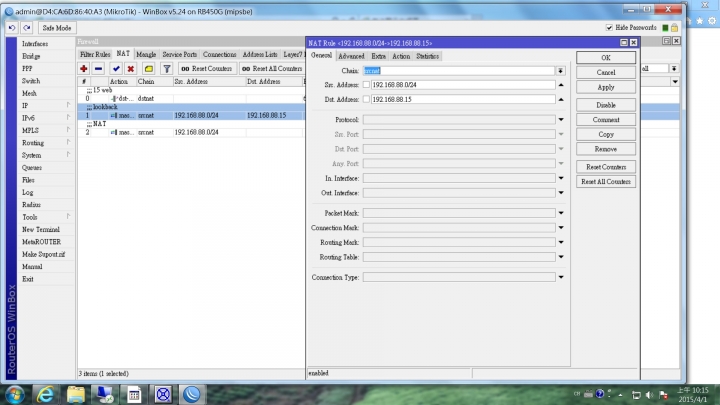Expand the In. Interface field
This screenshot has width=720, height=405.
pyautogui.click(x=561, y=179)
